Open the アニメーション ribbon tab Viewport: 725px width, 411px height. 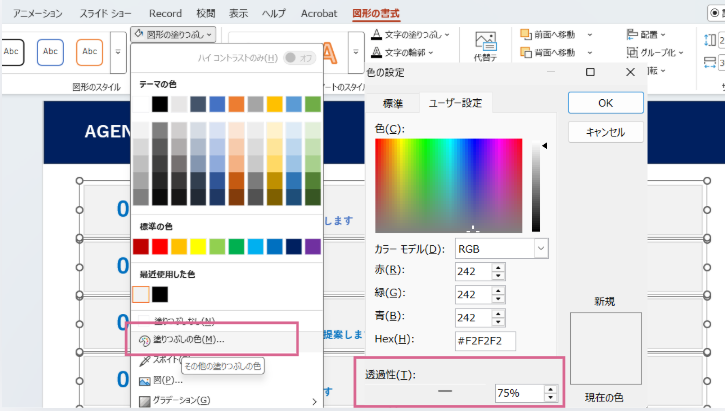tap(38, 13)
